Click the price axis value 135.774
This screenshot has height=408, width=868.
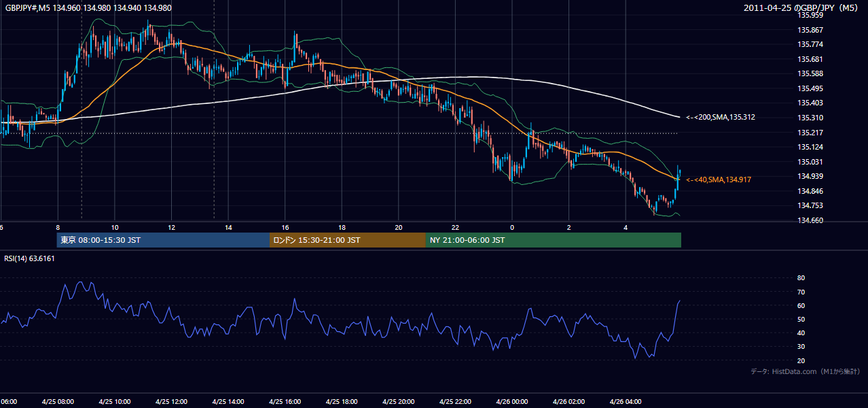pos(811,44)
